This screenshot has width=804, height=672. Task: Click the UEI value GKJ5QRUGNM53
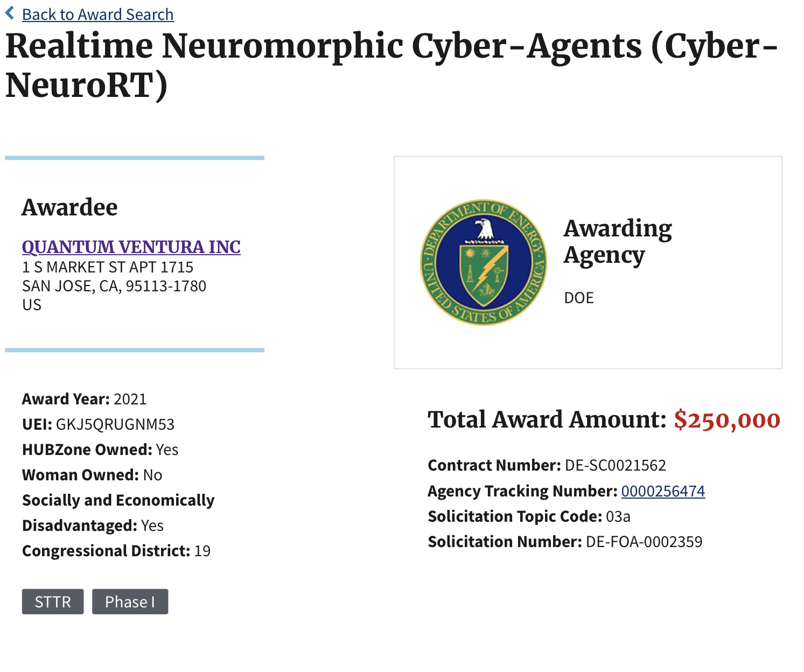coord(115,424)
